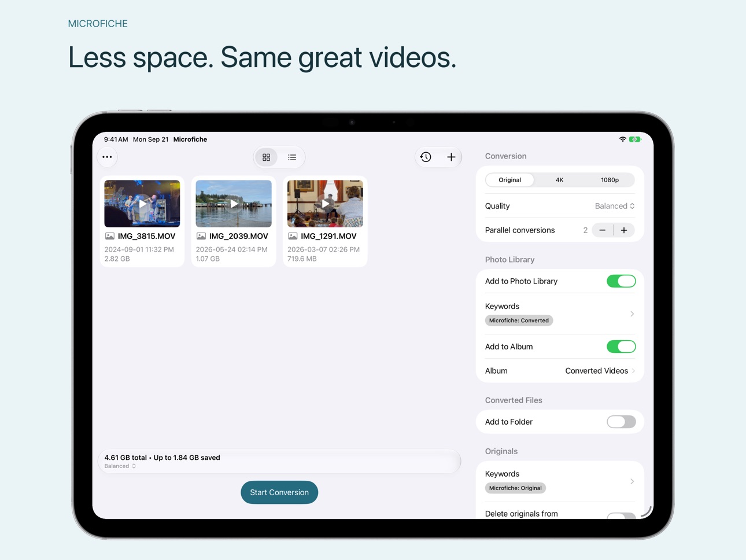The width and height of the screenshot is (746, 560).
Task: Open conversion history clock icon
Action: coord(426,157)
